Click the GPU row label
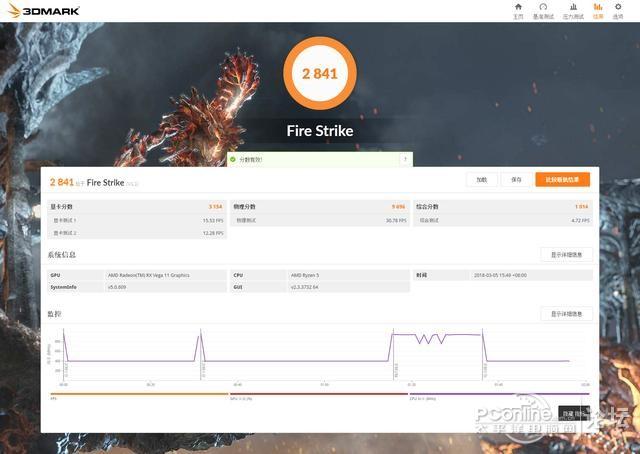This screenshot has width=640, height=454. pos(55,275)
